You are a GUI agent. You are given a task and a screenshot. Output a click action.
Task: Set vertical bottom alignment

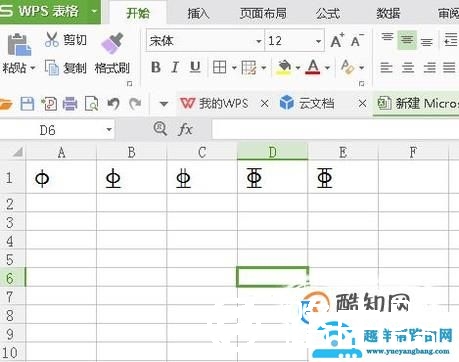click(x=427, y=41)
